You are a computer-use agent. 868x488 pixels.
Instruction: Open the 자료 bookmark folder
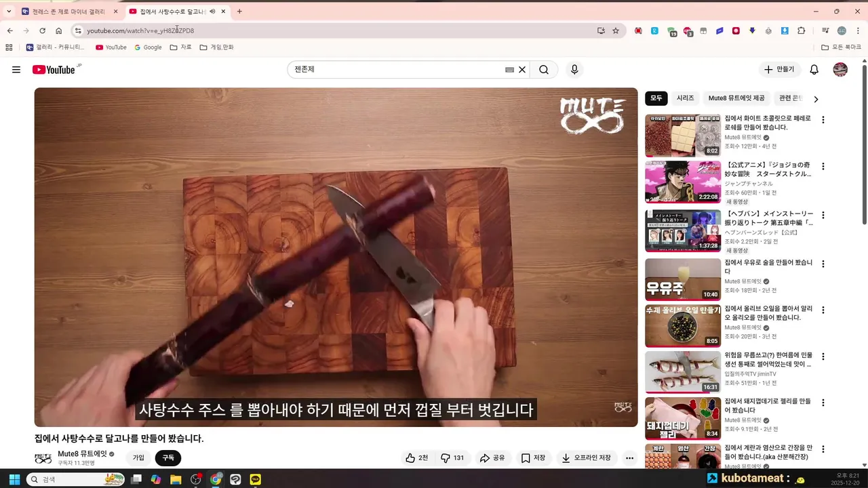point(181,47)
